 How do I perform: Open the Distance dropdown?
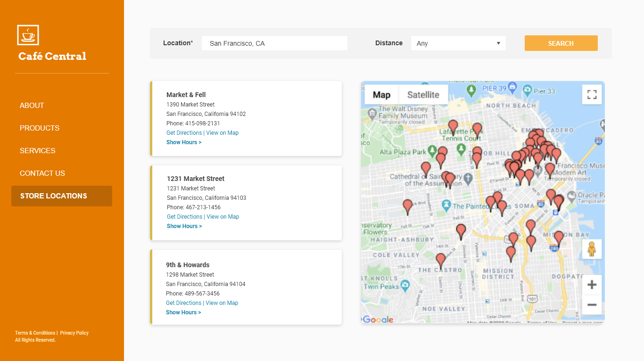(458, 43)
